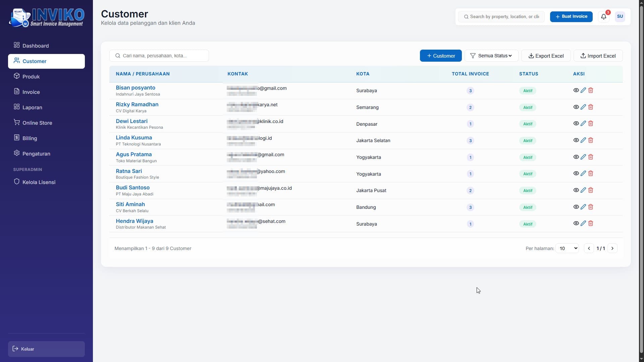644x362 pixels.
Task: Click the Jakarta Selatan city cell
Action: coord(373,140)
